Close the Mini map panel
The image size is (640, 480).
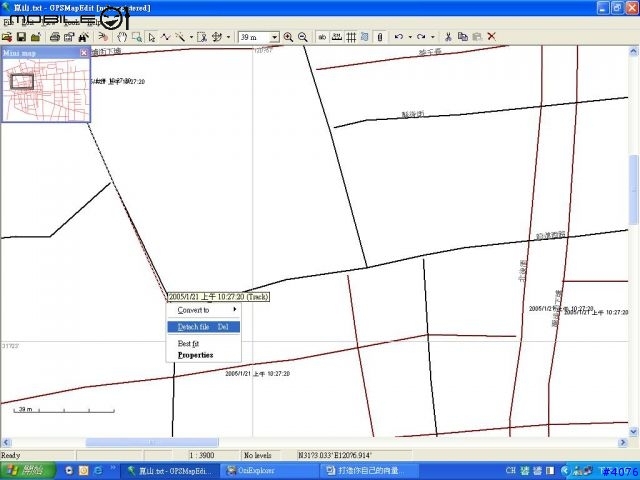coord(84,53)
